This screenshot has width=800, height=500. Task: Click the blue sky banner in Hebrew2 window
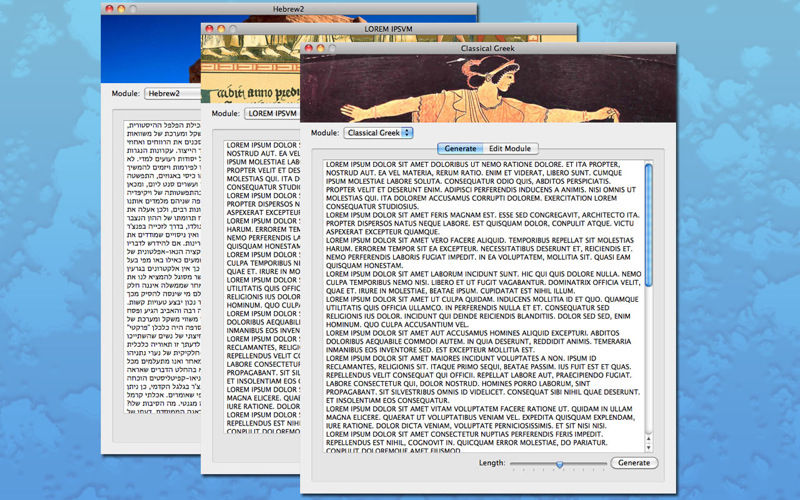[x=151, y=48]
